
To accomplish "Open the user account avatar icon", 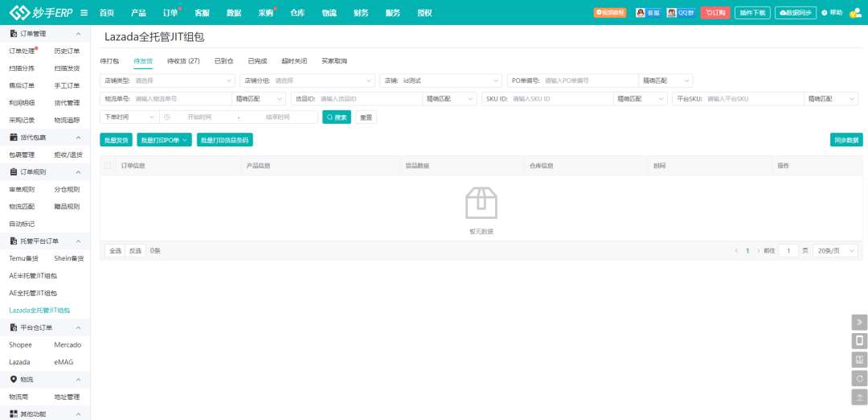I will pyautogui.click(x=855, y=13).
